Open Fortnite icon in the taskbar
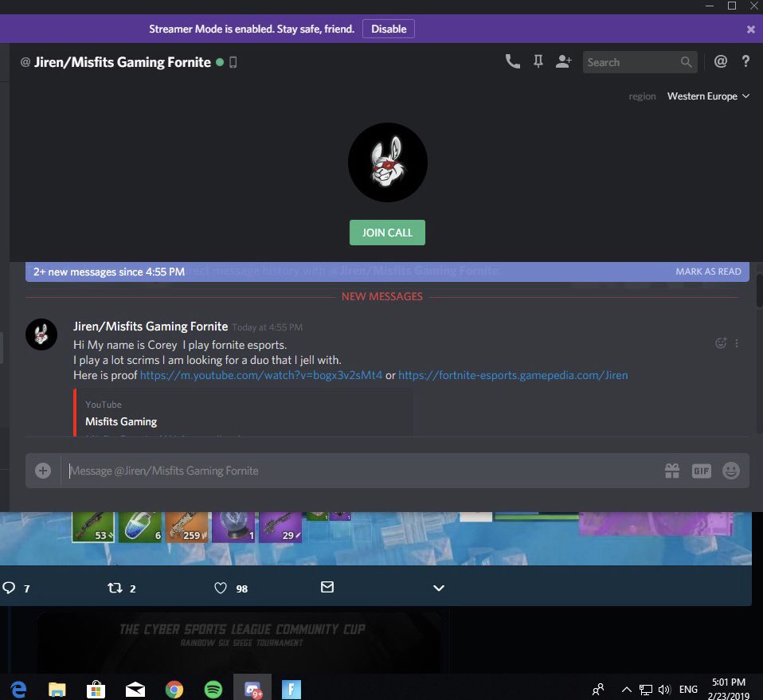Screen dimensions: 763x700 click(291, 690)
